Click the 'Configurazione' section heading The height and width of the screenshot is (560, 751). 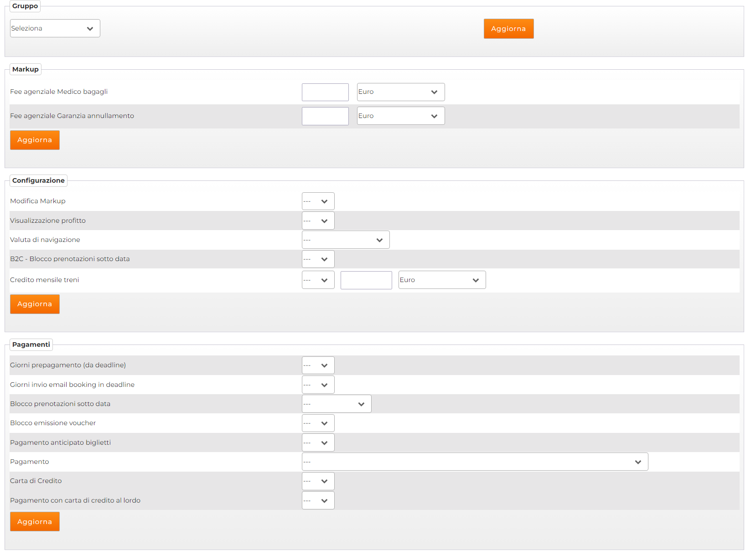click(x=38, y=180)
